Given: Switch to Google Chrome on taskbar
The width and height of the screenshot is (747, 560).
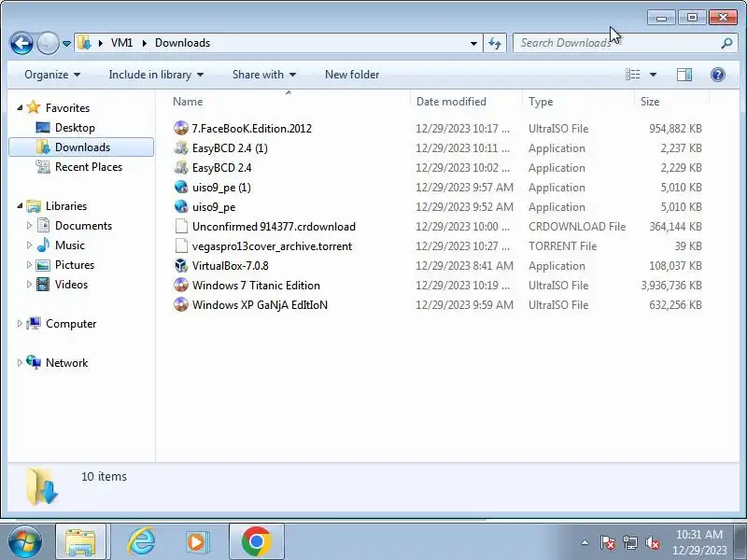Looking at the screenshot, I should 256,541.
